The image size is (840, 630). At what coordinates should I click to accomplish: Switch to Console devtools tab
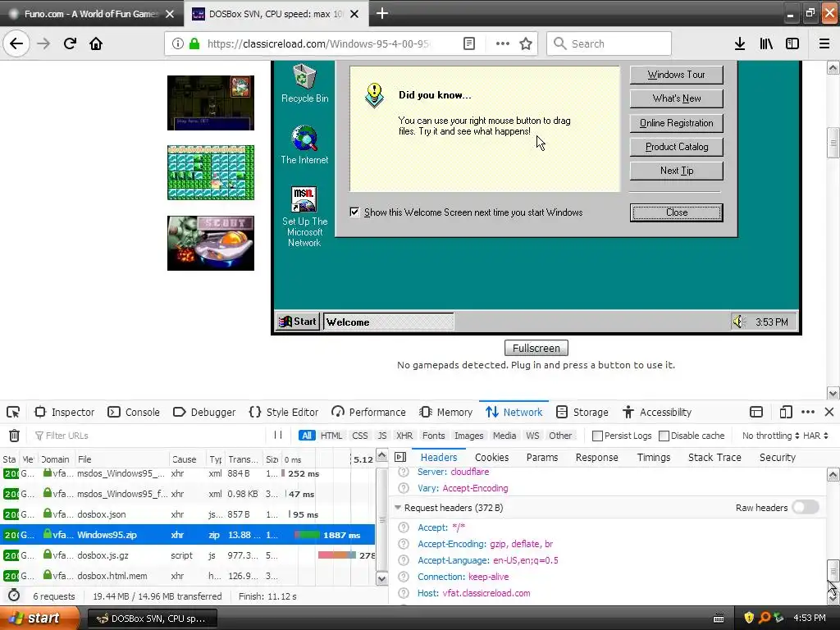click(134, 412)
